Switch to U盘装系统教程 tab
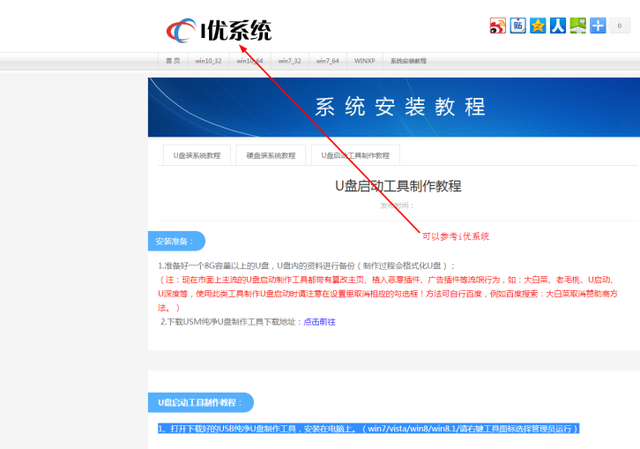This screenshot has width=640, height=449. pos(197,155)
